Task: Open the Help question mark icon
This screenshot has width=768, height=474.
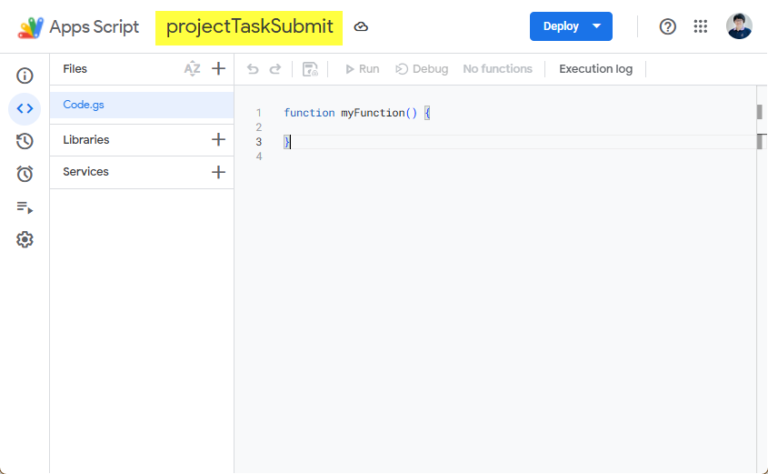Action: (668, 26)
